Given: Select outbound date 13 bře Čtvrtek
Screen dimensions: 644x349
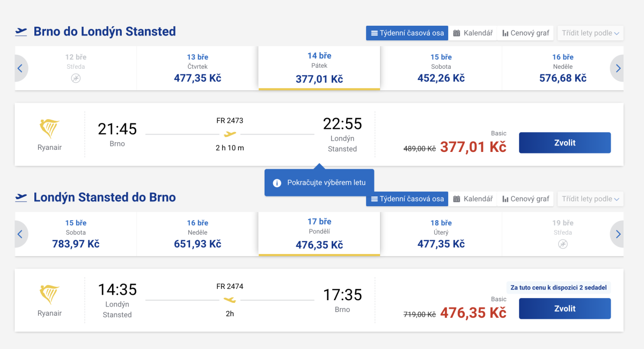Looking at the screenshot, I should 197,68.
